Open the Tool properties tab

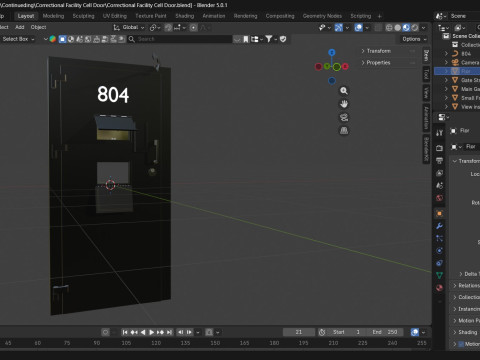click(x=439, y=133)
